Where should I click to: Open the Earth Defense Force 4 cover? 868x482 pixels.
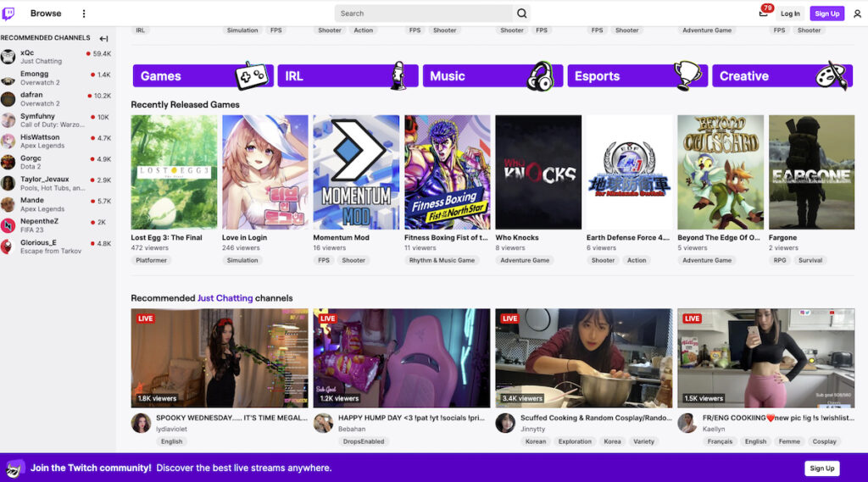630,172
